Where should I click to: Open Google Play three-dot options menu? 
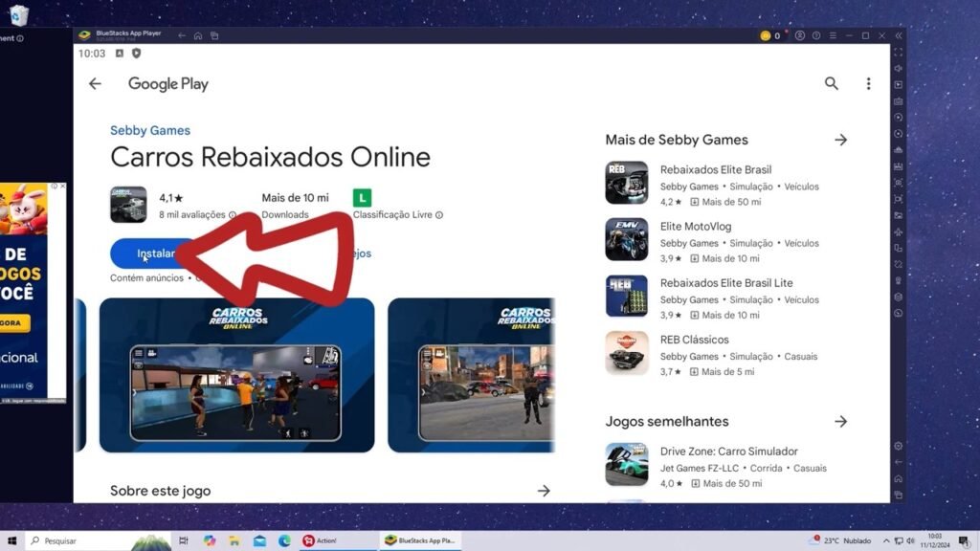[x=868, y=84]
